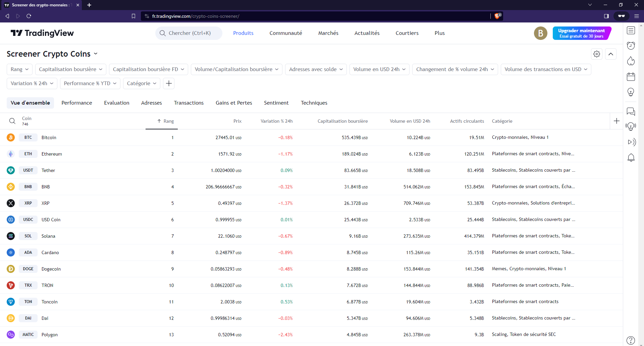Collapse the filter bar with the chevron button

click(611, 54)
